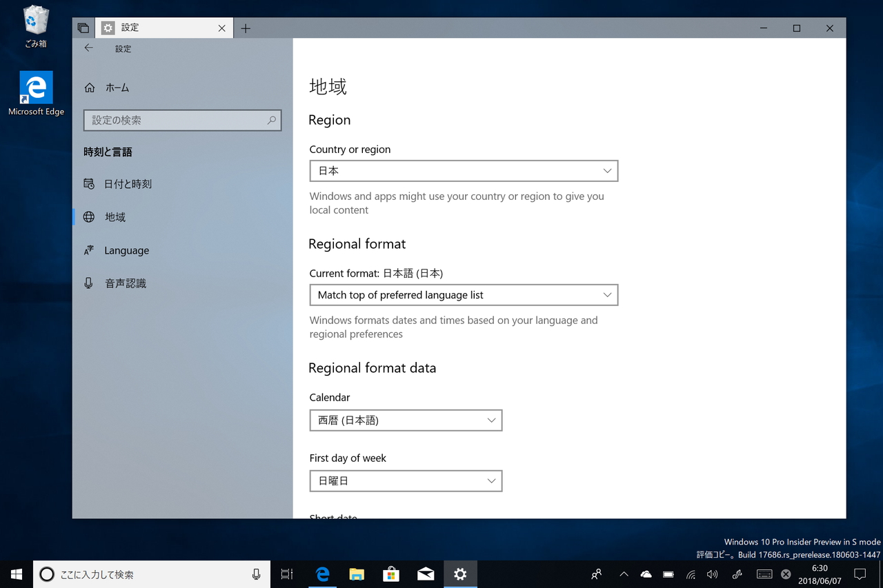Click the OneDrive cloud tray icon
883x588 pixels.
click(x=646, y=574)
